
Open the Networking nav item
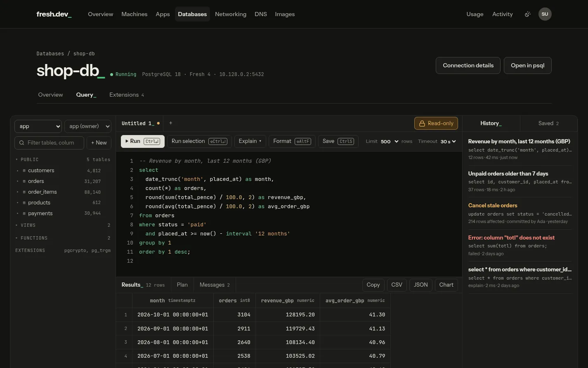click(x=231, y=14)
